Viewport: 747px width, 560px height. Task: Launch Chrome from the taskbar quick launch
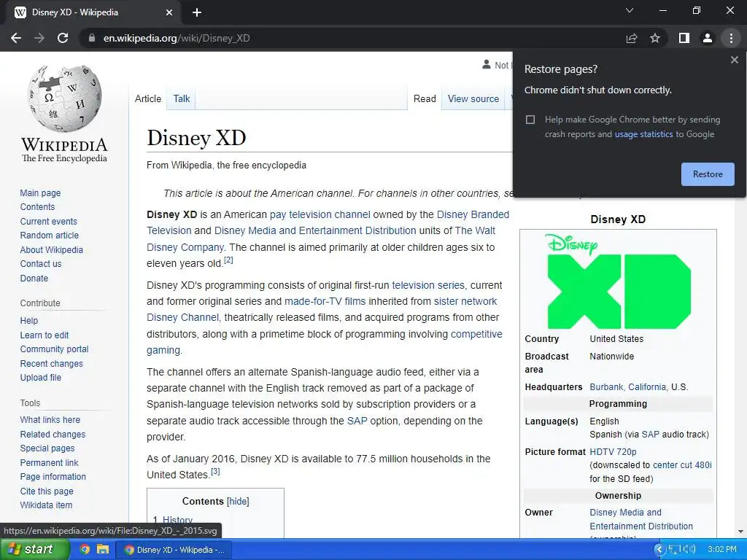tap(85, 549)
